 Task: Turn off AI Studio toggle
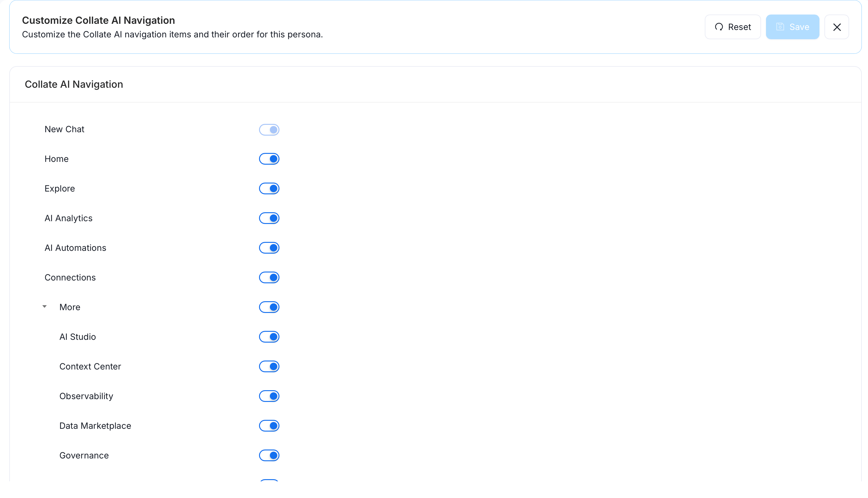coord(269,337)
